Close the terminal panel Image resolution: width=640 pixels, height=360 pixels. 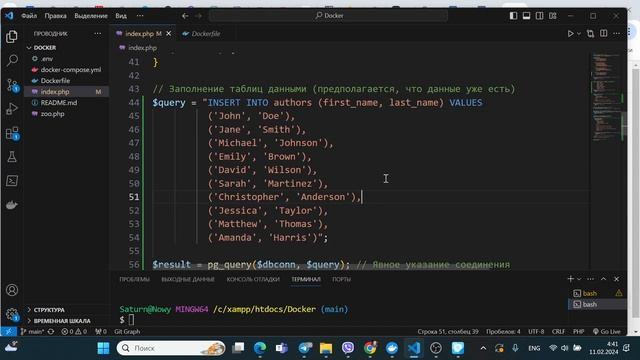click(x=617, y=279)
